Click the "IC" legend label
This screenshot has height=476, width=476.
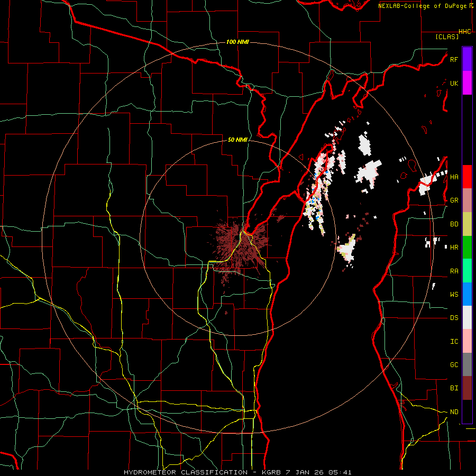454,342
